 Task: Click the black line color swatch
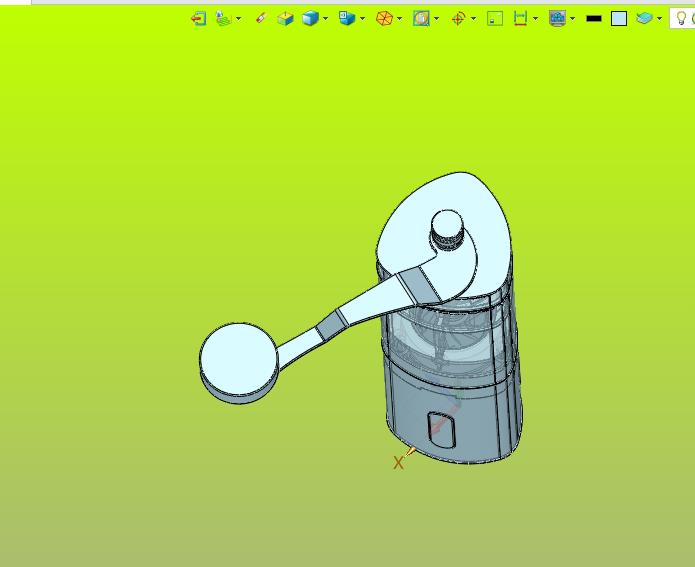593,19
